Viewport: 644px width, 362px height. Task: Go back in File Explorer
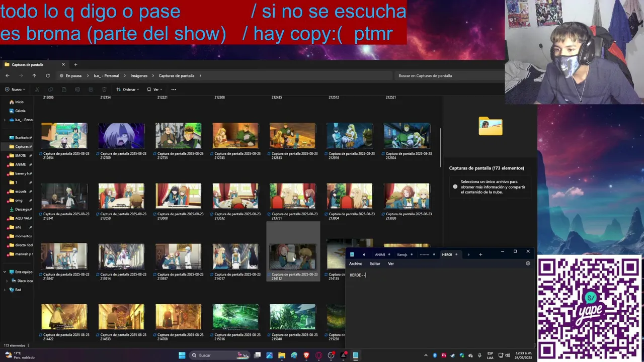pos(8,75)
